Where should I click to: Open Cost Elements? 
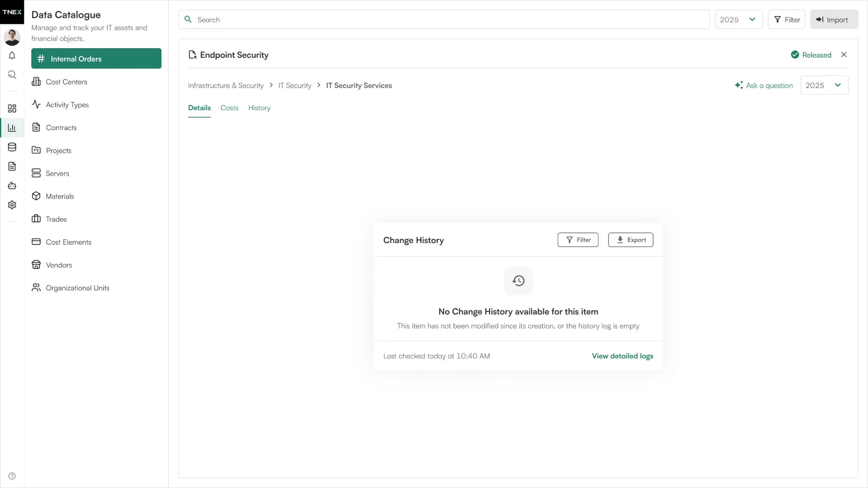[x=96, y=242]
